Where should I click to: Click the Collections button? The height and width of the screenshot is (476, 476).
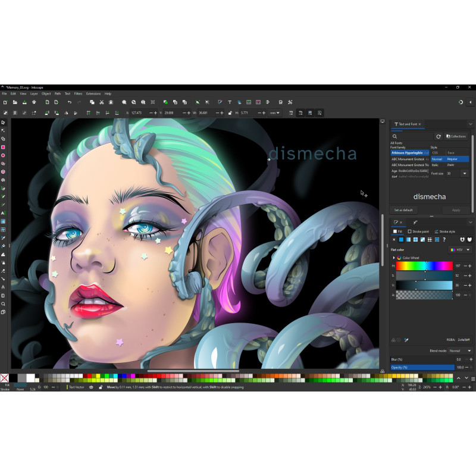456,137
